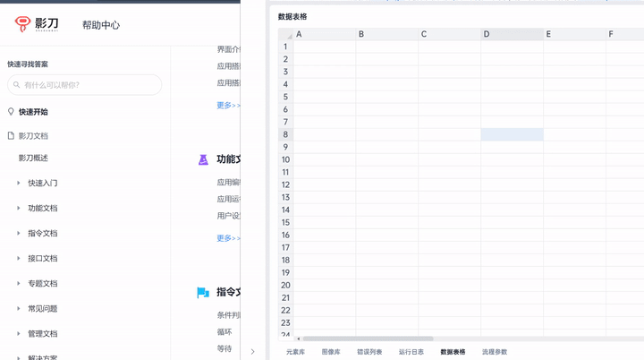644x360 pixels.
Task: Click the 影刀 logo icon
Action: (22, 24)
